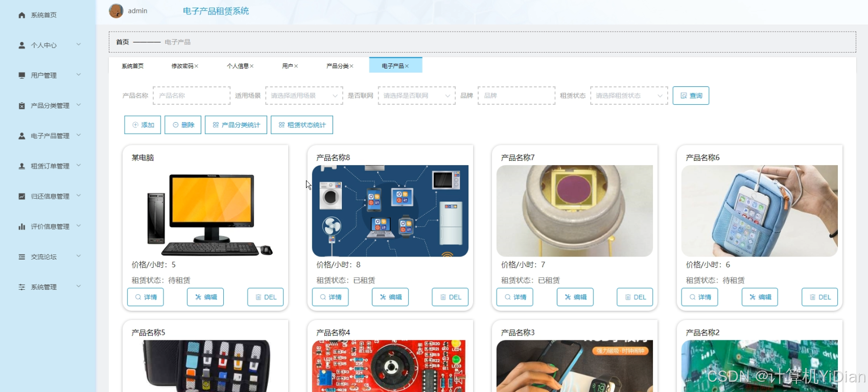Expand the 用户管理 sidebar menu arrow
Viewport: 868px width, 392px height.
point(79,75)
